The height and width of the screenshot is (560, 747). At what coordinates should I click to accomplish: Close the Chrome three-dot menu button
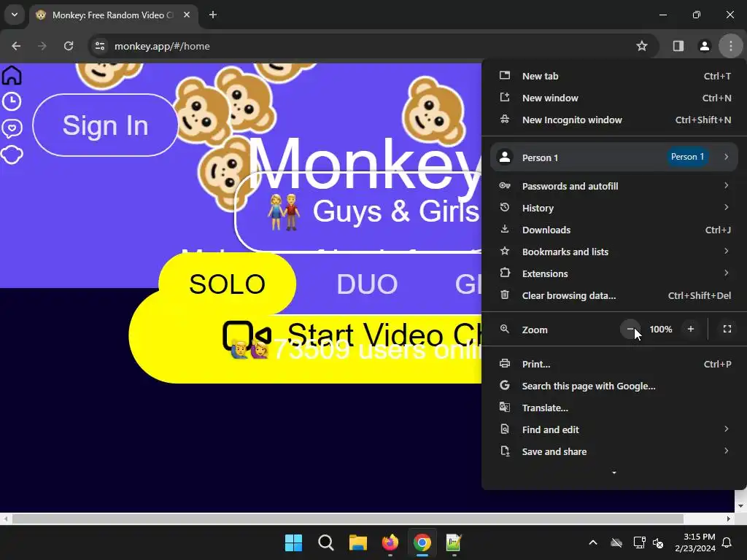(x=730, y=46)
